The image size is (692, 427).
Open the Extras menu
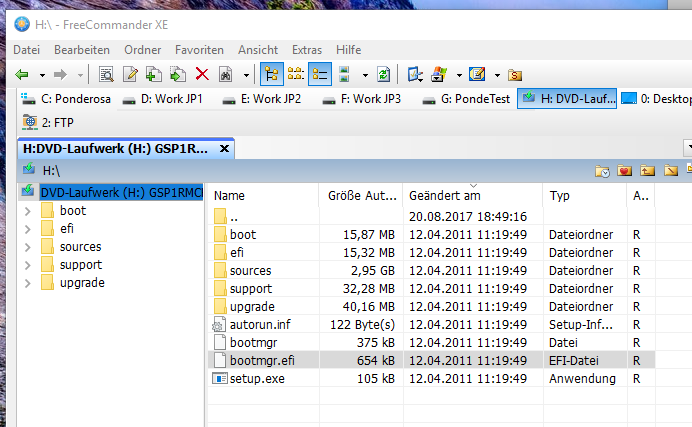[307, 50]
